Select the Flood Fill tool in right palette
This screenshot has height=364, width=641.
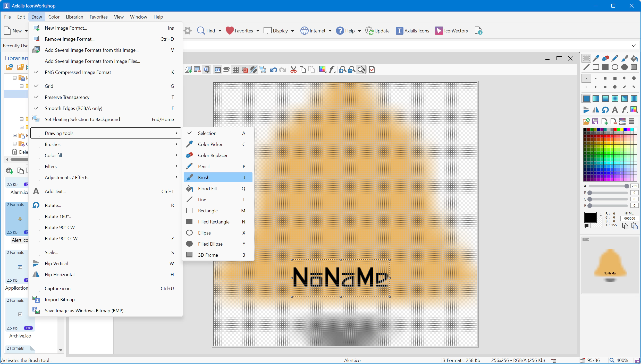634,58
